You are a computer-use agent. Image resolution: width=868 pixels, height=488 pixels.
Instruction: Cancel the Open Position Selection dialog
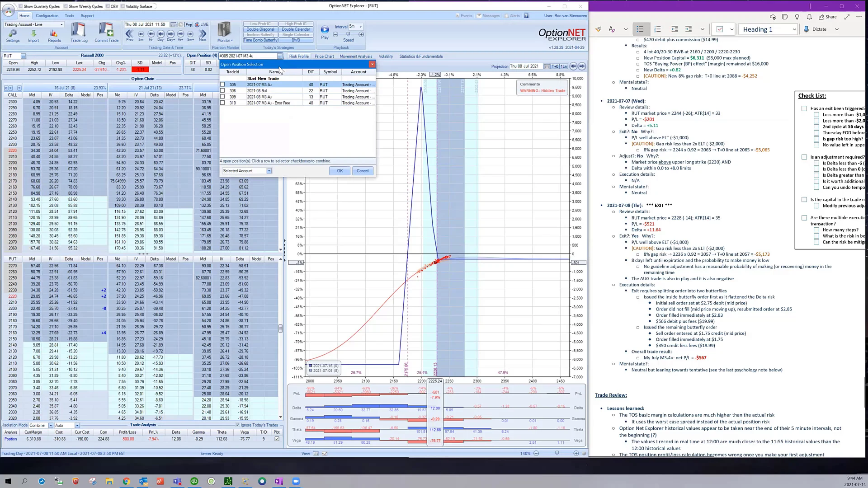(x=363, y=171)
